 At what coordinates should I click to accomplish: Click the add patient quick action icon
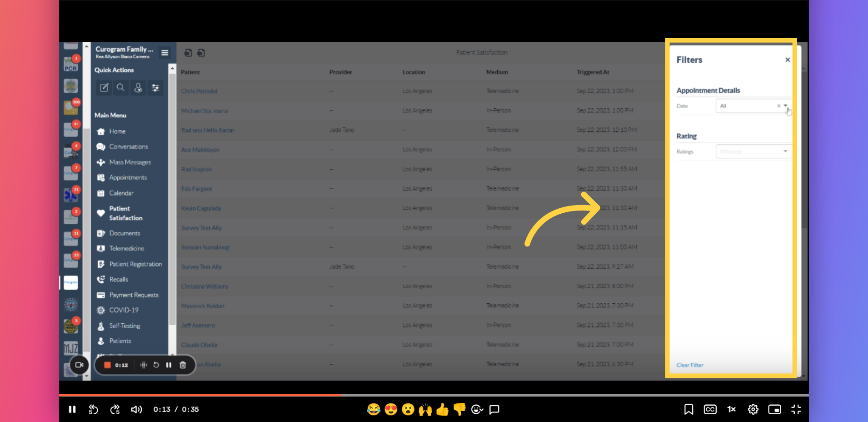[138, 88]
